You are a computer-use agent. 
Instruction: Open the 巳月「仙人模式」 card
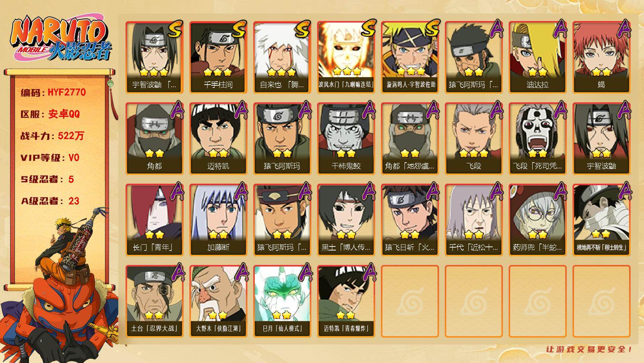[282, 301]
